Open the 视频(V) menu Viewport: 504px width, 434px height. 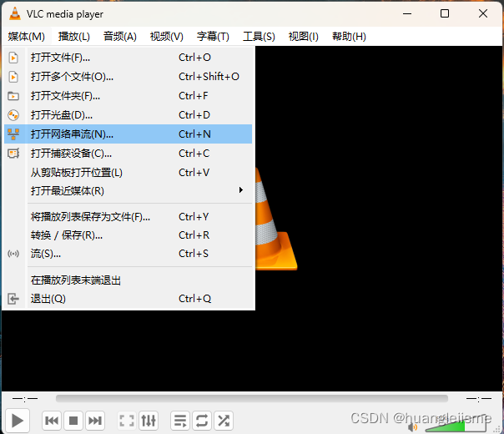[167, 37]
